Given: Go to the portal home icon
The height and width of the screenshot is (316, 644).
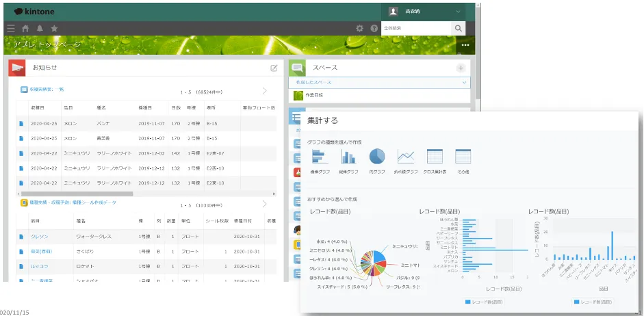Looking at the screenshot, I should pos(25,28).
